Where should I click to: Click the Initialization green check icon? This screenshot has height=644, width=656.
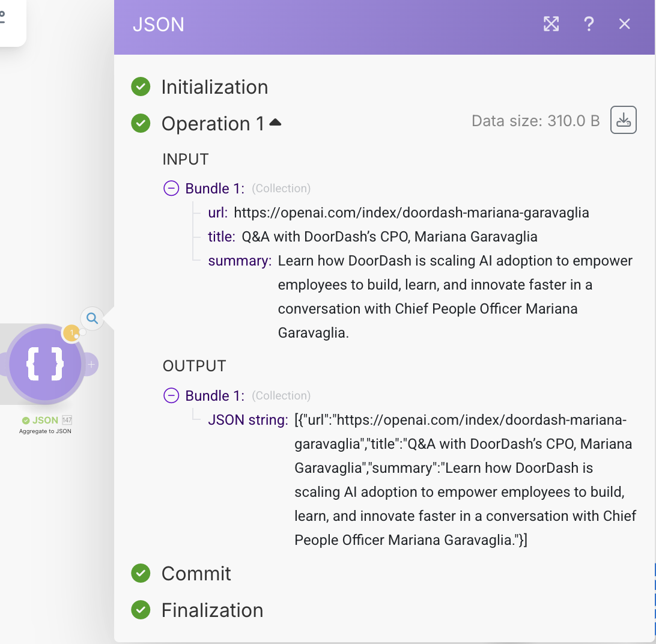click(x=141, y=87)
